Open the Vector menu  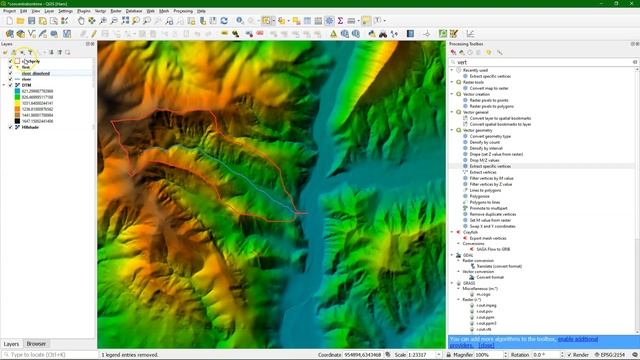[x=100, y=11]
